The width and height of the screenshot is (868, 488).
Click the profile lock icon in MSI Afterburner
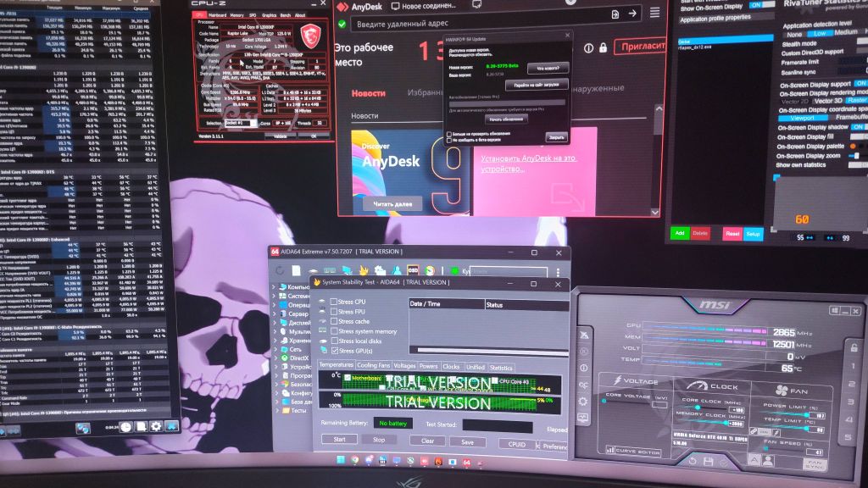pyautogui.click(x=854, y=347)
